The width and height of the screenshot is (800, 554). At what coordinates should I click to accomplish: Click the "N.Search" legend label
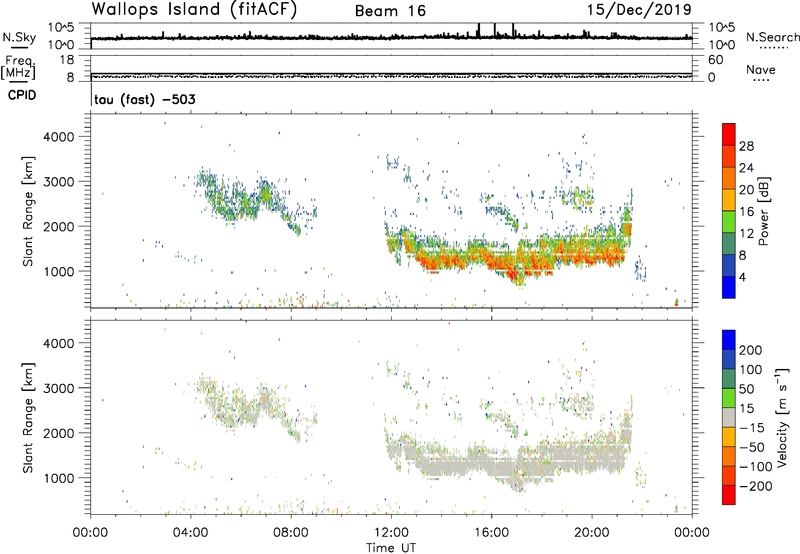point(772,37)
